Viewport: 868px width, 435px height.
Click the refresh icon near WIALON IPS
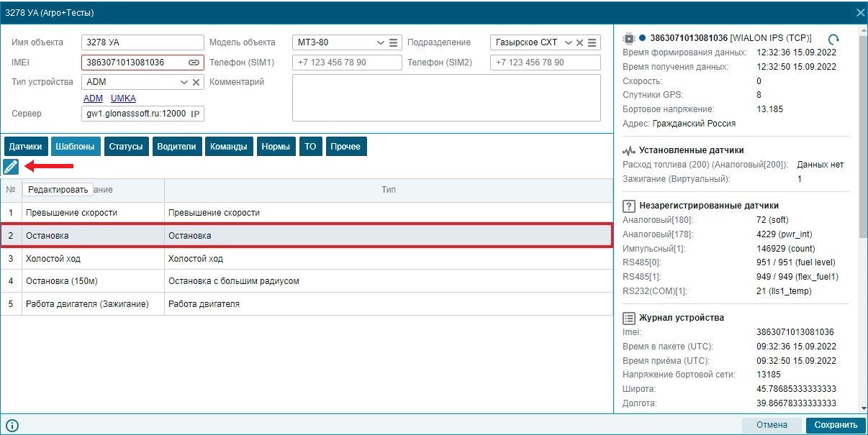tap(833, 39)
